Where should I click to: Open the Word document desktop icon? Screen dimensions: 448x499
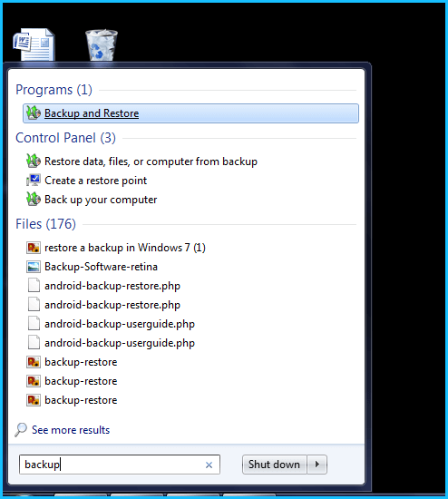point(34,44)
